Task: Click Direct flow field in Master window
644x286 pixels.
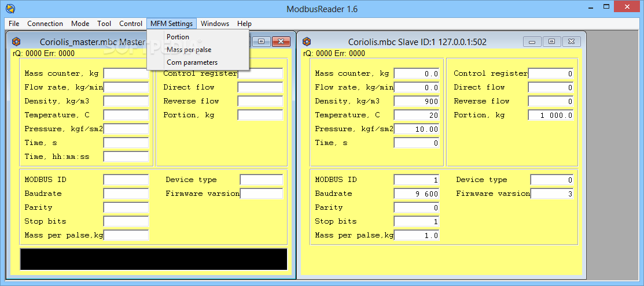Action: [260, 87]
